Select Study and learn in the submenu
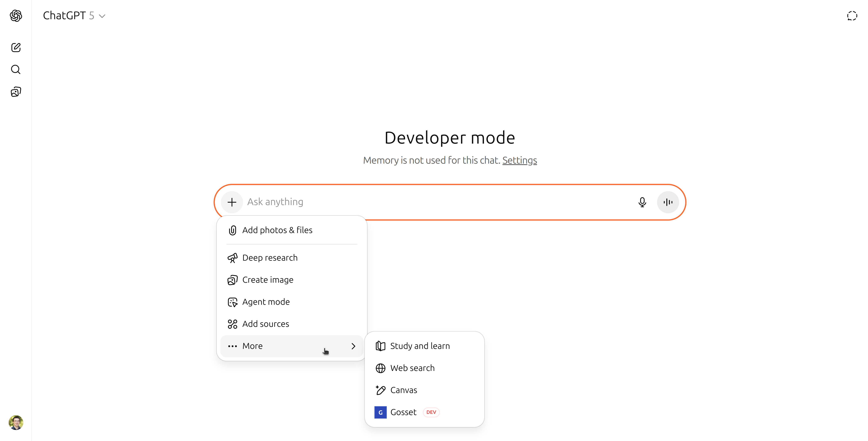Image resolution: width=868 pixels, height=441 pixels. 420,346
